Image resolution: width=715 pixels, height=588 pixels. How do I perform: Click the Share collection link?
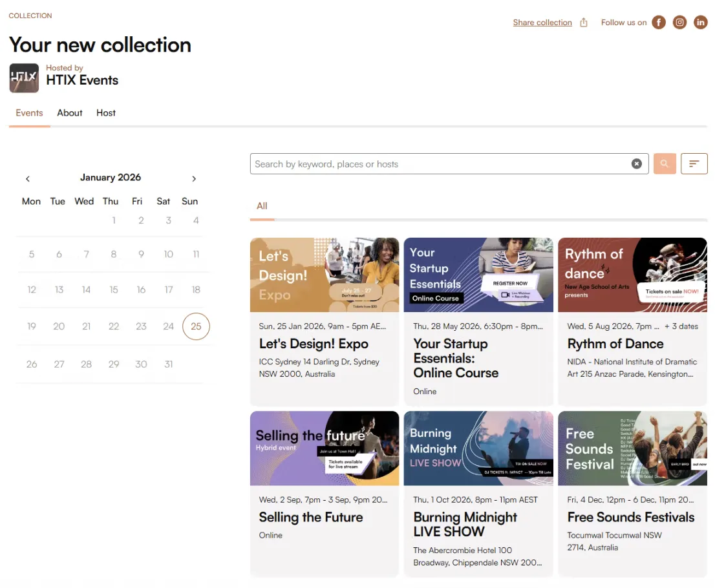[x=542, y=23]
